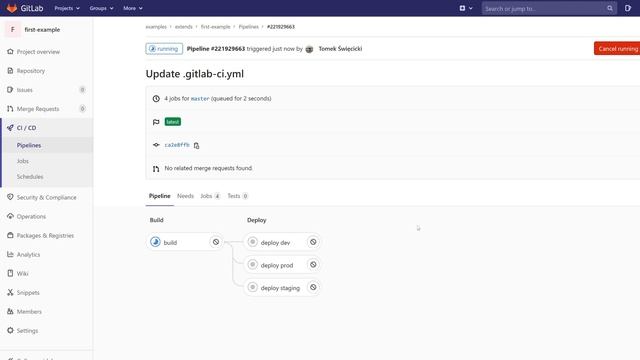Viewport: 640px width, 360px height.
Task: Switch to the Pipeline tab
Action: coord(160,196)
